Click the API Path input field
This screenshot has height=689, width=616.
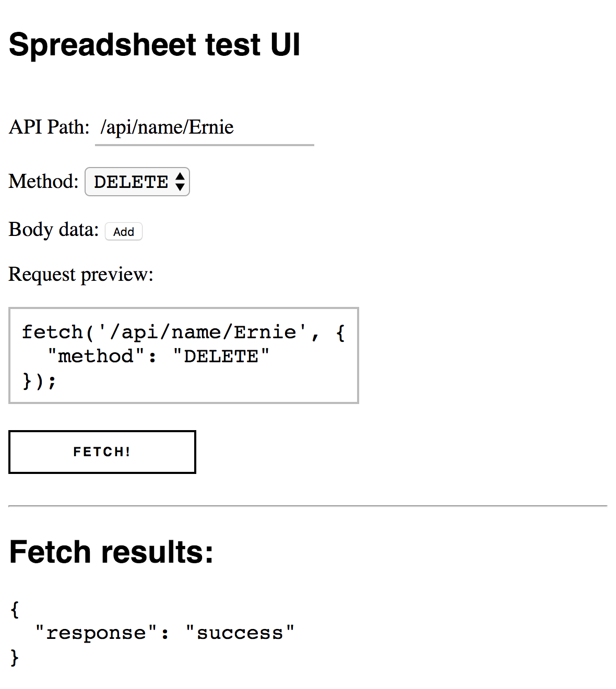coord(204,127)
